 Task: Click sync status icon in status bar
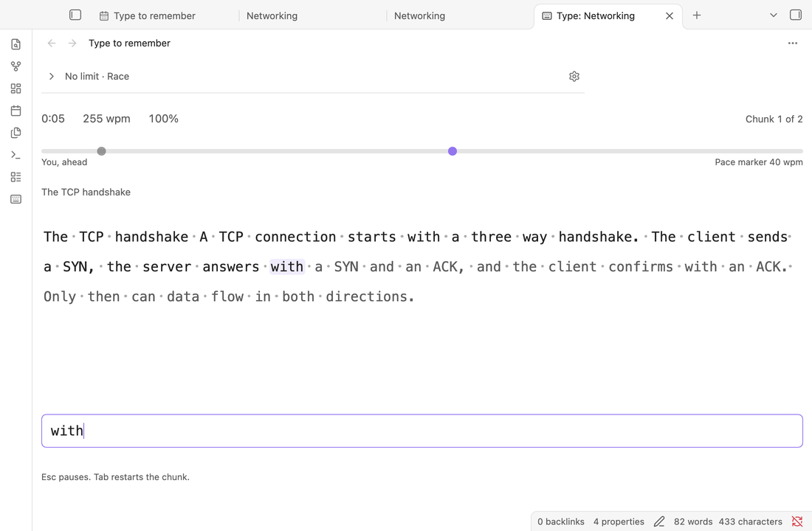[797, 521]
